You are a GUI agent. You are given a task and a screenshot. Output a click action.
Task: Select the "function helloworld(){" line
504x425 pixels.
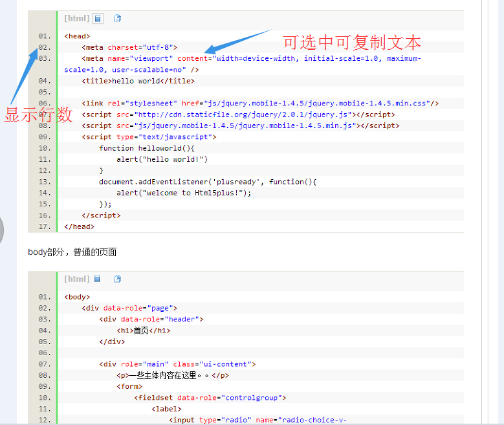point(147,148)
